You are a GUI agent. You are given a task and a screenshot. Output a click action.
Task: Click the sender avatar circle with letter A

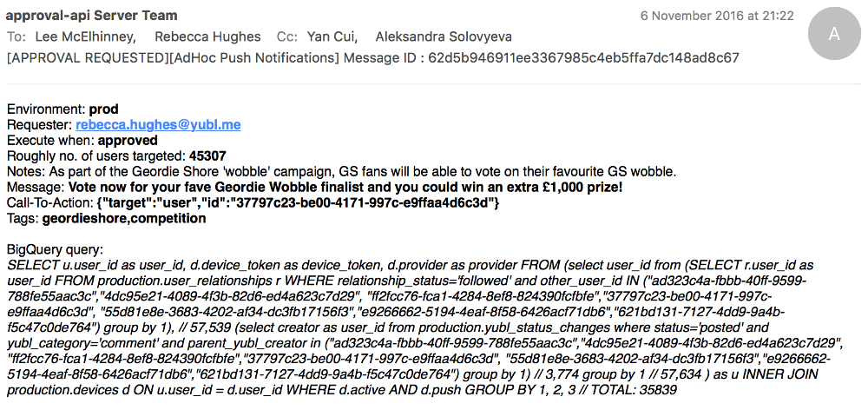click(x=832, y=35)
